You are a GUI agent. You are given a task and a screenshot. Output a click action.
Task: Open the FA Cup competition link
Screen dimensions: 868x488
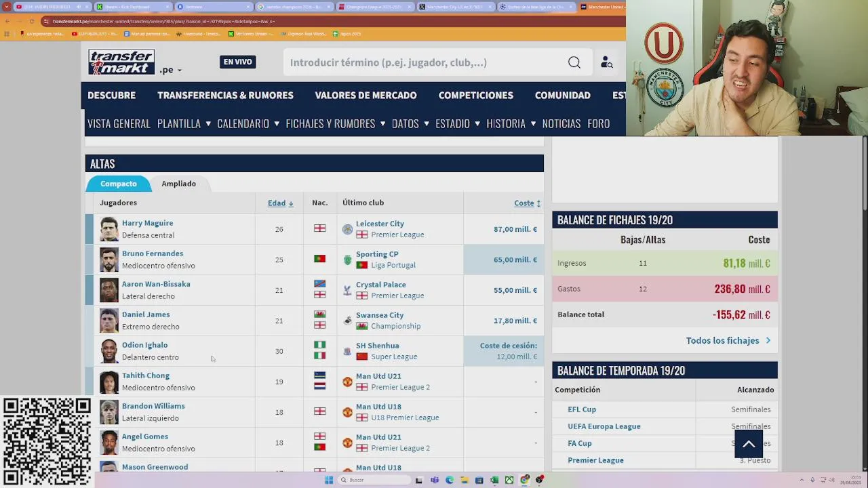pos(580,443)
